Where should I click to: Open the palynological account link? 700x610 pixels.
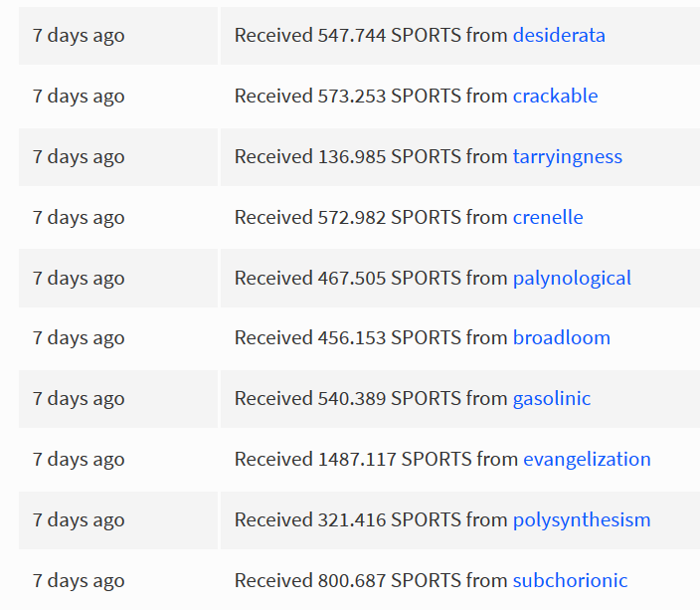click(x=572, y=279)
